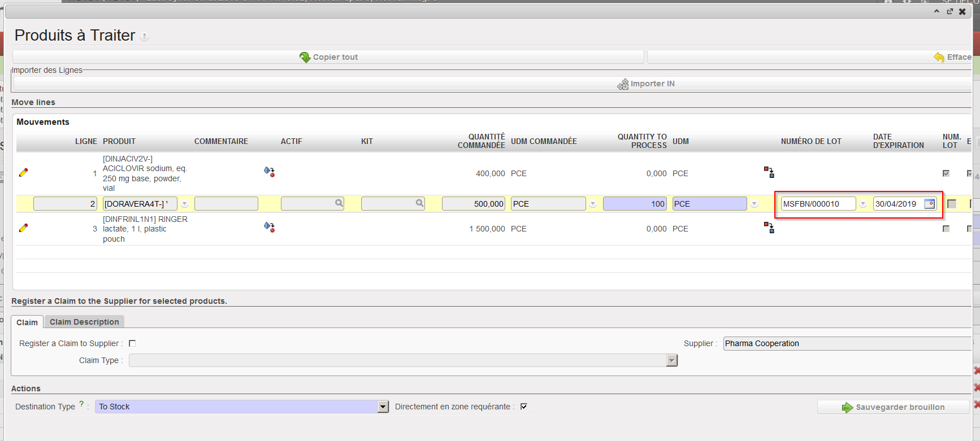Open the lot number dropdown arrow
This screenshot has height=441, width=980.
[863, 204]
